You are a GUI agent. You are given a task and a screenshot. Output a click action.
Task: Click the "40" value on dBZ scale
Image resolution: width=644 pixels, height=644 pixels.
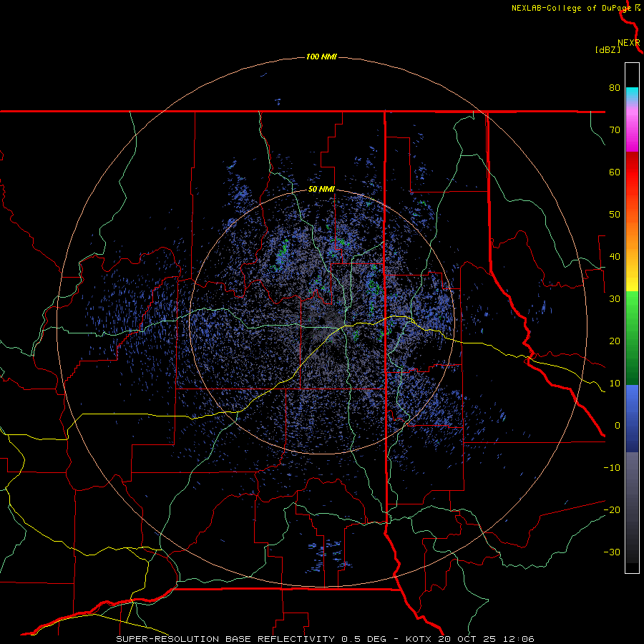615,257
